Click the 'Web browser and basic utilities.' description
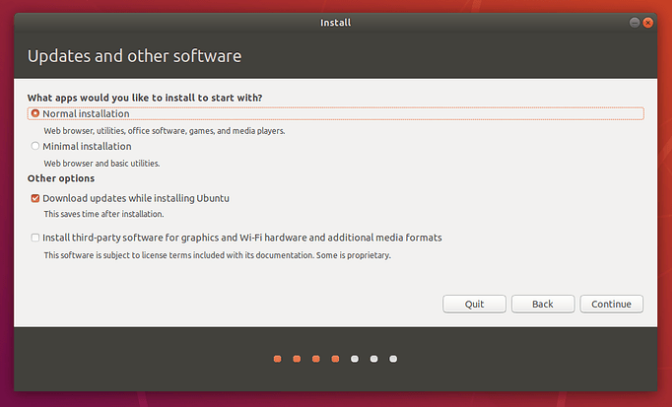The width and height of the screenshot is (672, 407). [102, 163]
